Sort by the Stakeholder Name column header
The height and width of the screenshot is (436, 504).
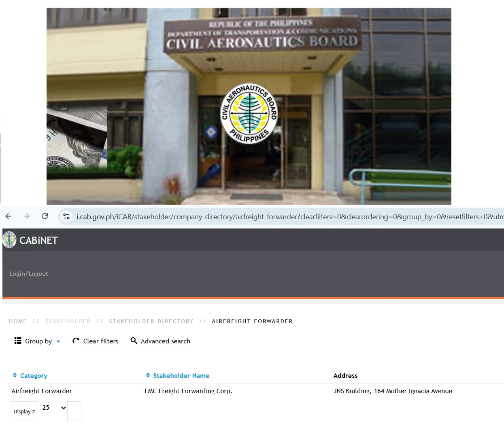[181, 375]
